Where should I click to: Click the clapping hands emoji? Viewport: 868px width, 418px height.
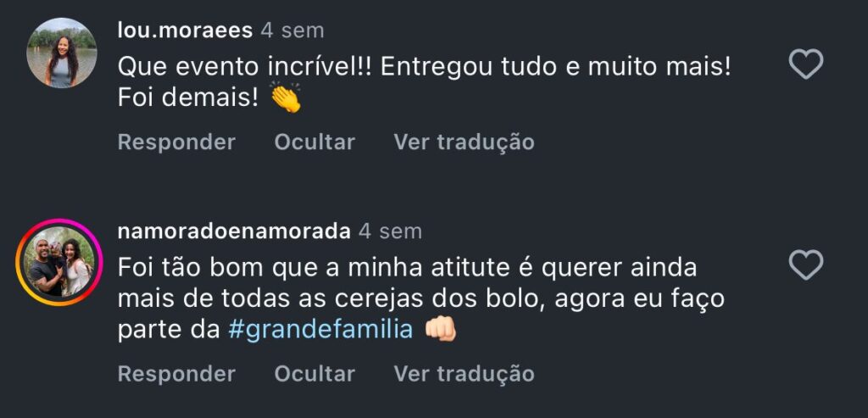286,98
